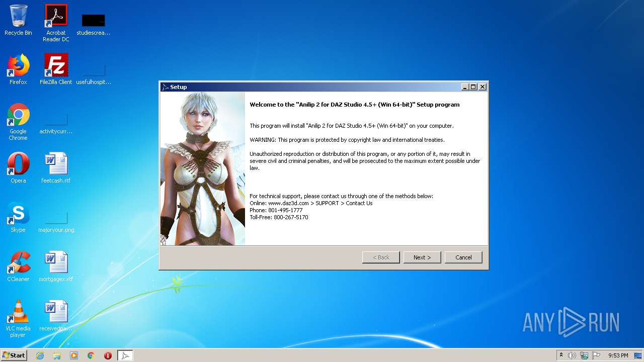Click the 'Online: www.daz3d.com' support line

point(311,203)
